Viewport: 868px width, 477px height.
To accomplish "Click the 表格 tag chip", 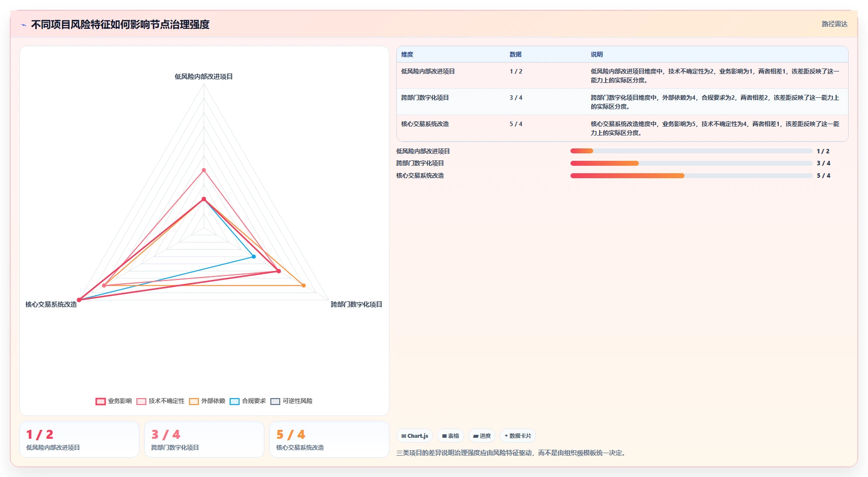I will [x=450, y=436].
